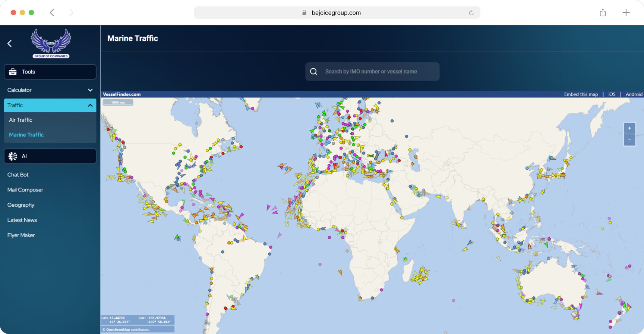Viewport: 644px width, 334px height.
Task: Click the Tools briefcase icon
Action: point(13,72)
